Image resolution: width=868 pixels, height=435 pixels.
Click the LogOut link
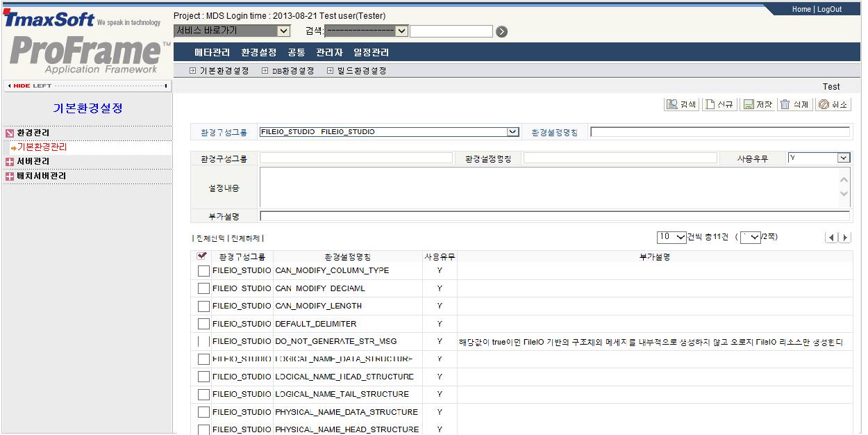[x=829, y=10]
